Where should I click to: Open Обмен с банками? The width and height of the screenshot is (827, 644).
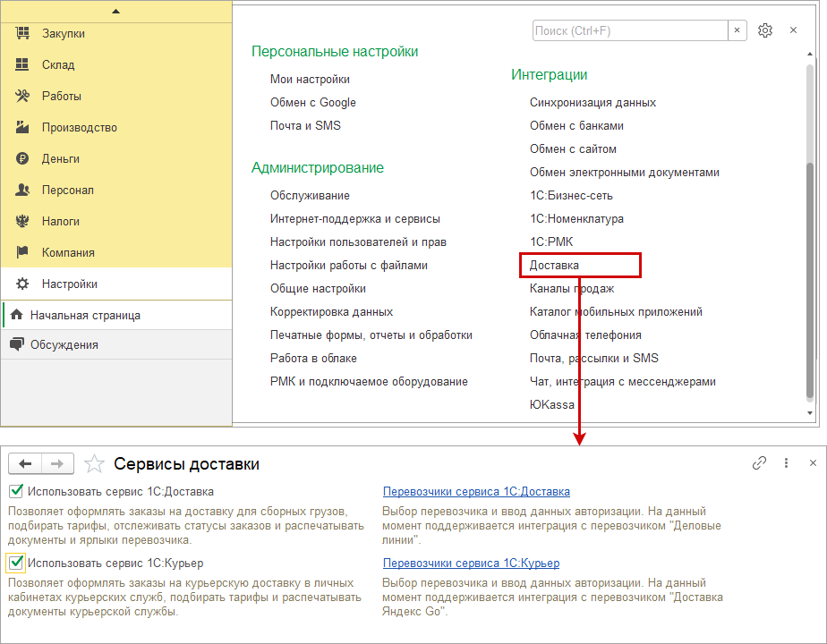576,125
